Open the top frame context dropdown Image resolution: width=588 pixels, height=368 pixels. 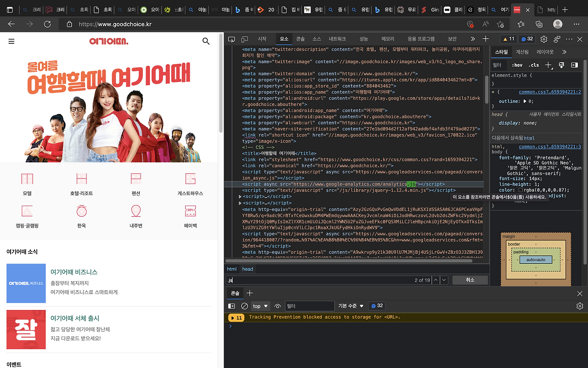coord(260,305)
